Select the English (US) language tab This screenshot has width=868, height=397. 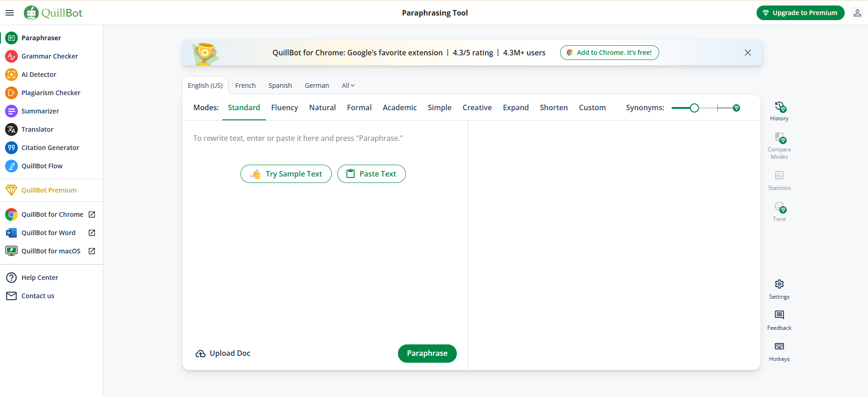coord(205,86)
